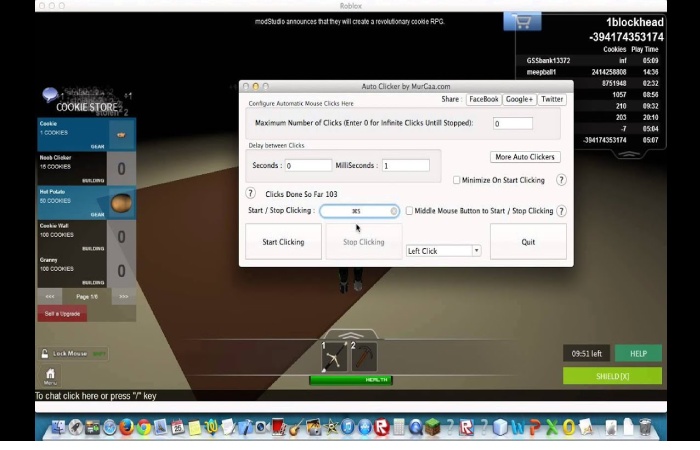Click player meepball1 in leaderboard
The image size is (700, 450).
point(541,72)
